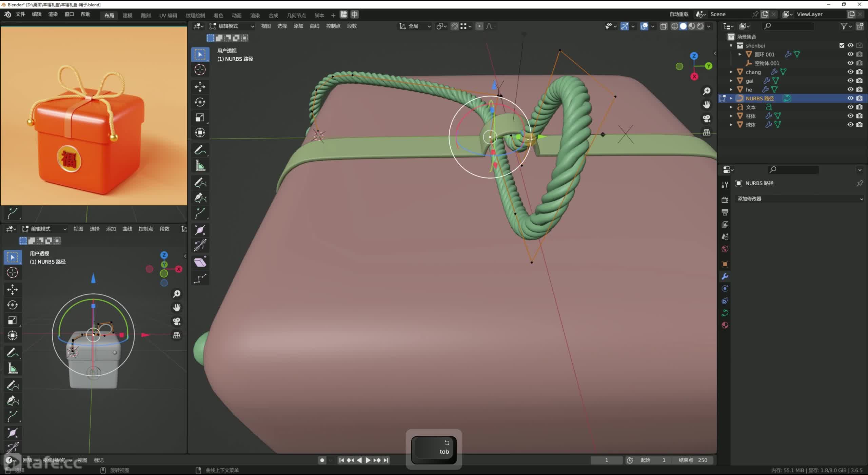Select the Tilt tool in main viewport
Screen dimensions: 868x475
[x=200, y=246]
